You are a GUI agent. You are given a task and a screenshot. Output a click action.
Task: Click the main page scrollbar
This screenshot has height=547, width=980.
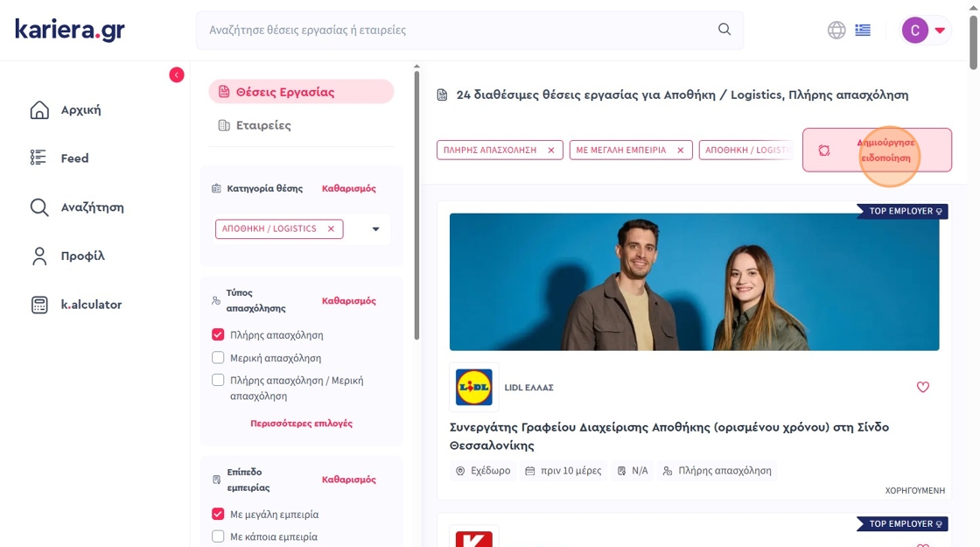coord(973,43)
